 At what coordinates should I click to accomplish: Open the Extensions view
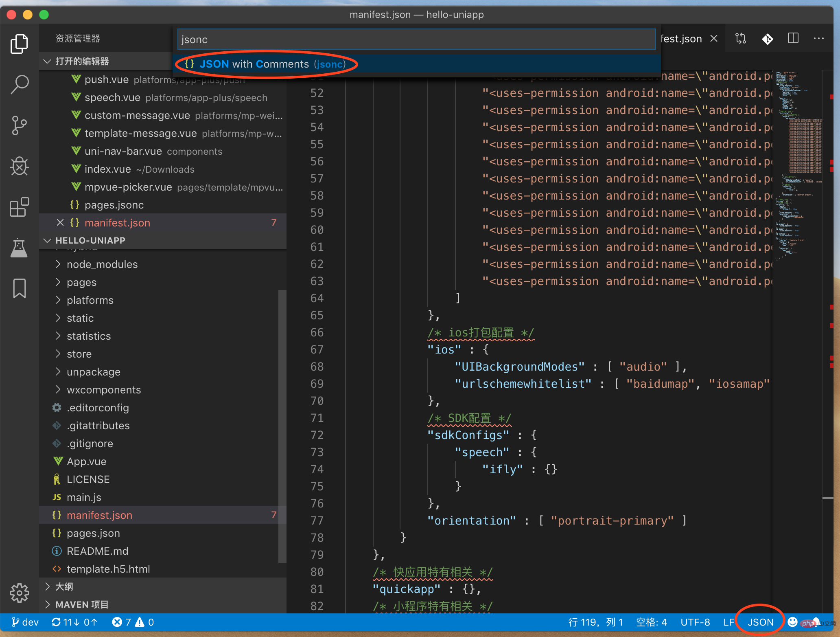[x=19, y=207]
